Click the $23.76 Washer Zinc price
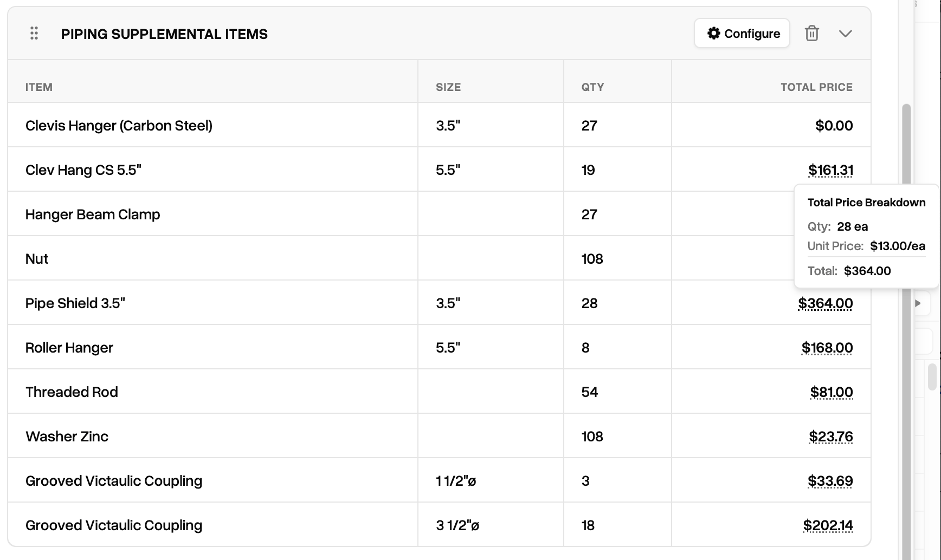 tap(831, 437)
